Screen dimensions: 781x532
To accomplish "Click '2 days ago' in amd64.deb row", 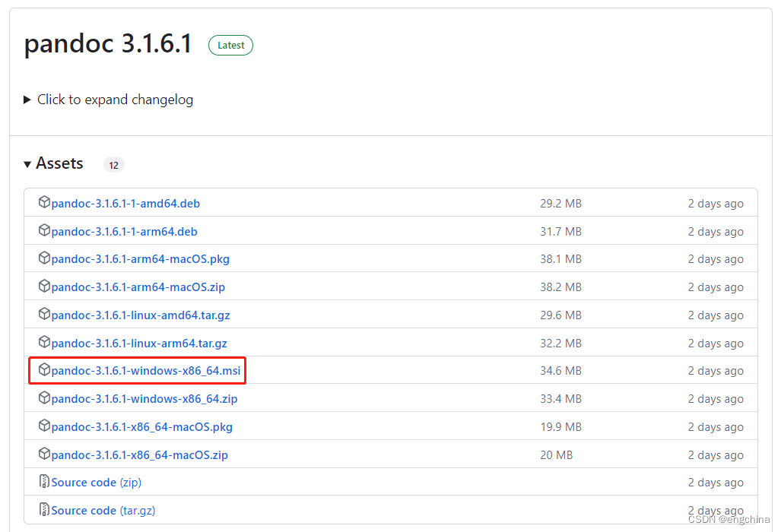I will pyautogui.click(x=716, y=204).
